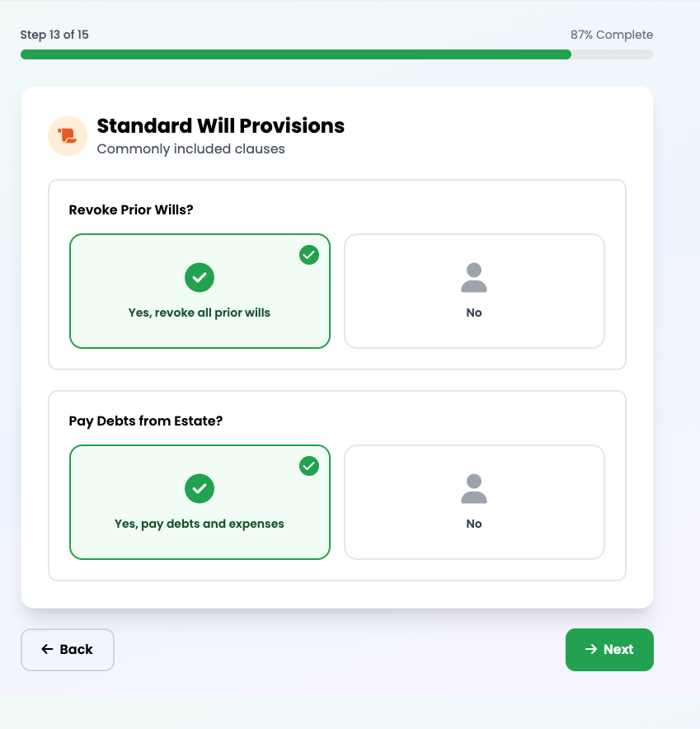Click corner check badge on revoke prior wills card

tap(309, 255)
